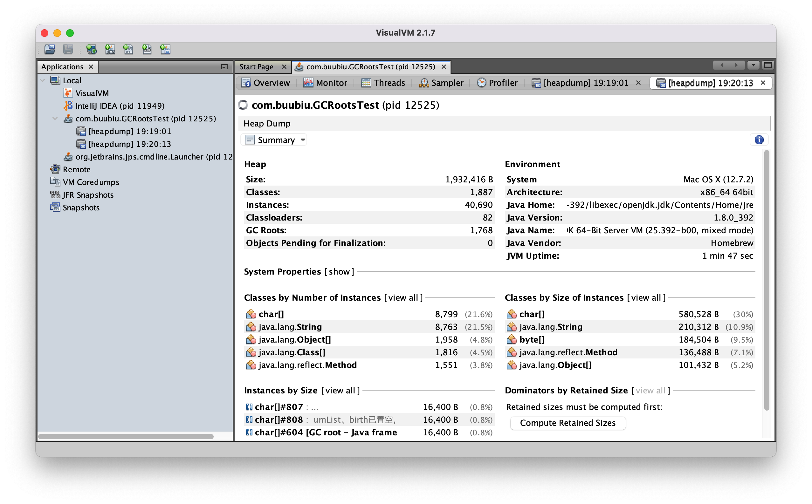Click Add VM Coredump toolbar icon
Viewport: 812px width, 504px height.
128,50
